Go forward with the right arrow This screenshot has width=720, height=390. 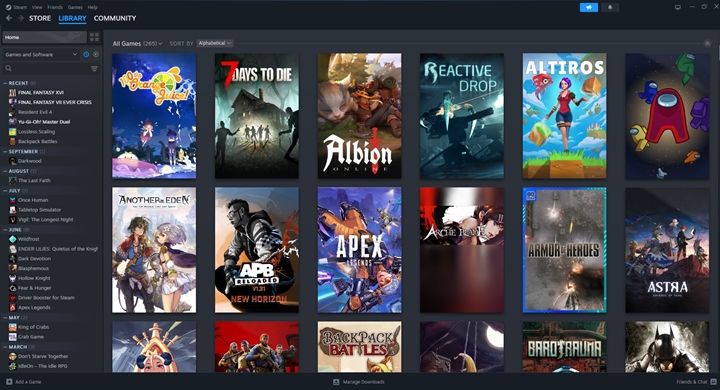[x=21, y=18]
